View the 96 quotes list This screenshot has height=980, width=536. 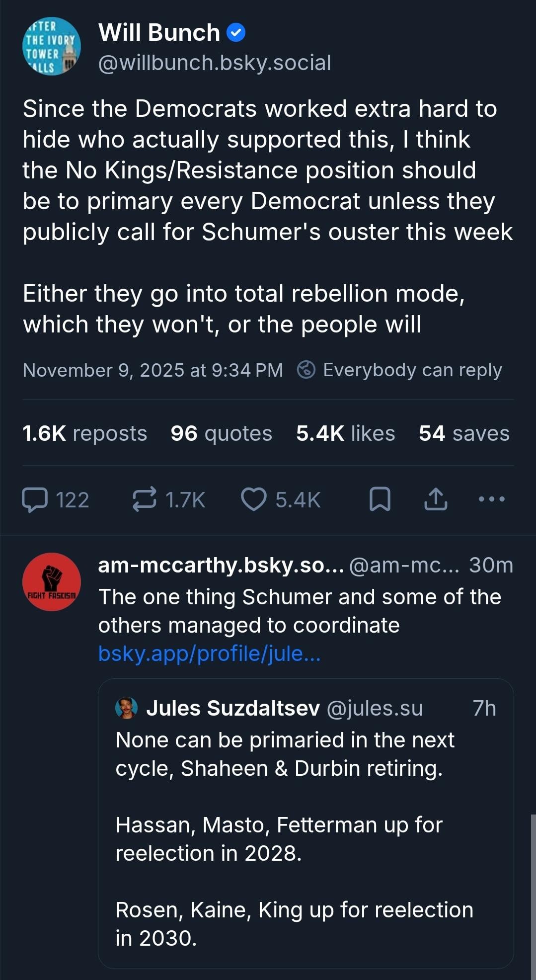point(221,433)
